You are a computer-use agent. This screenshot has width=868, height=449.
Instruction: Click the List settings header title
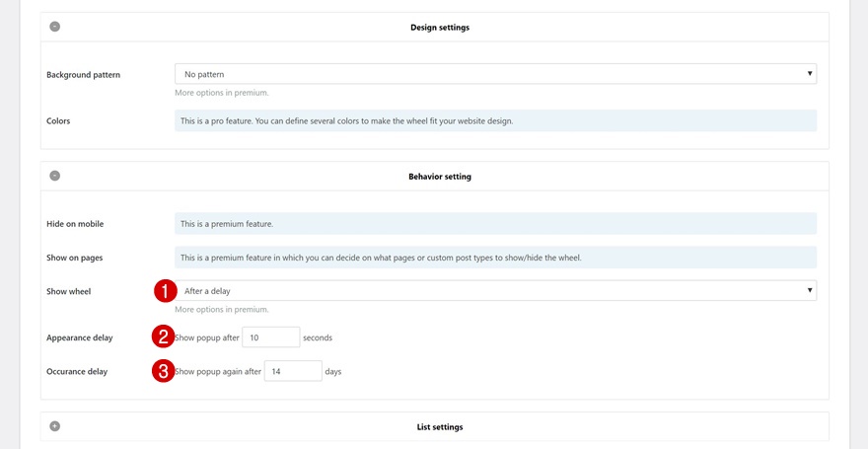pos(440,427)
